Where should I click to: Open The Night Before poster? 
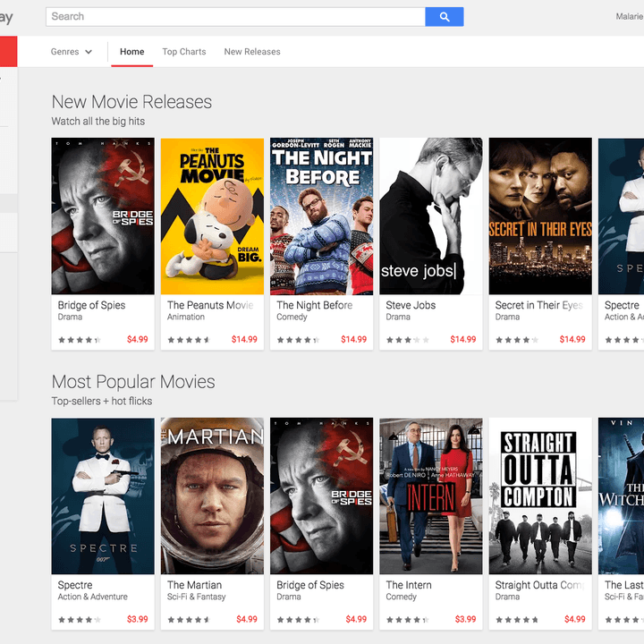[322, 216]
